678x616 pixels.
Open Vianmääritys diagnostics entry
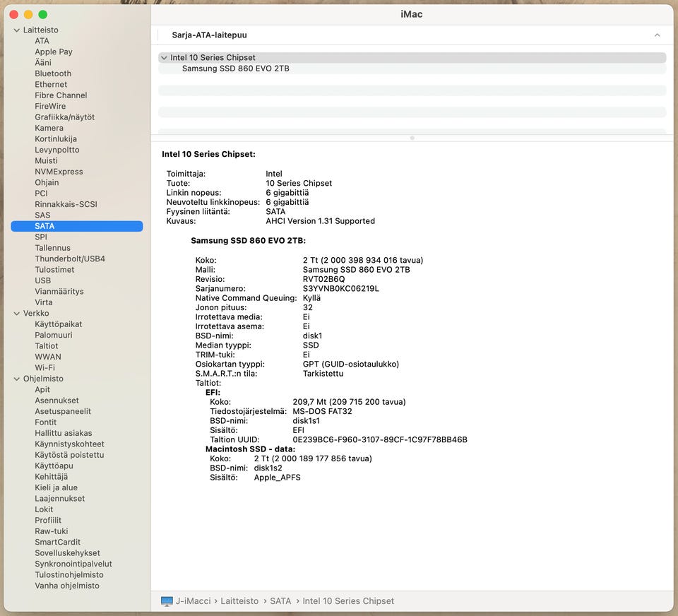(x=59, y=291)
